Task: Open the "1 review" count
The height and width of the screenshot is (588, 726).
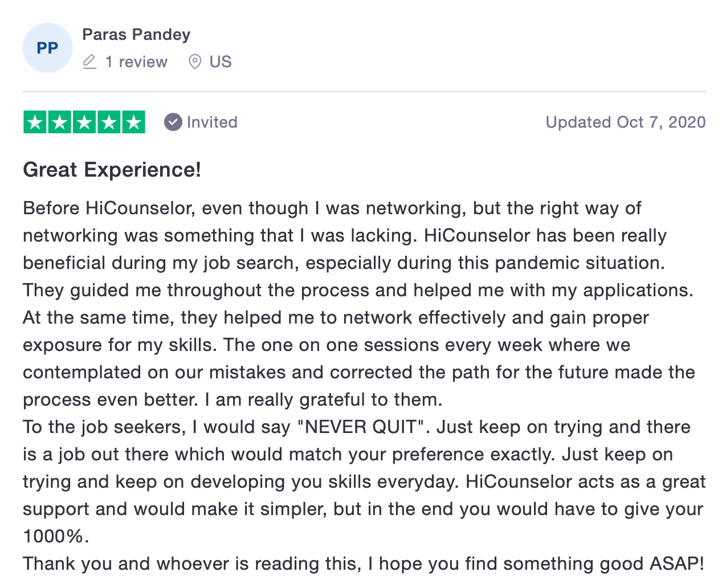Action: (x=136, y=62)
